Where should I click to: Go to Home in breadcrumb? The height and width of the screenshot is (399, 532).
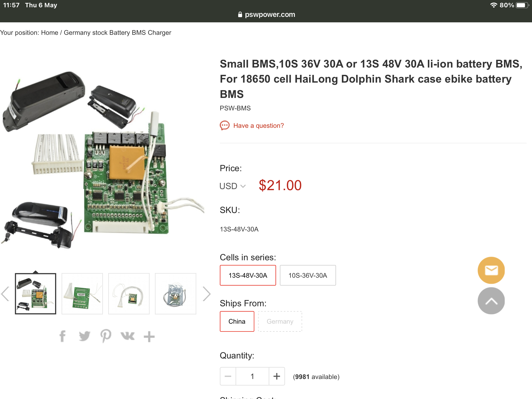pyautogui.click(x=50, y=33)
